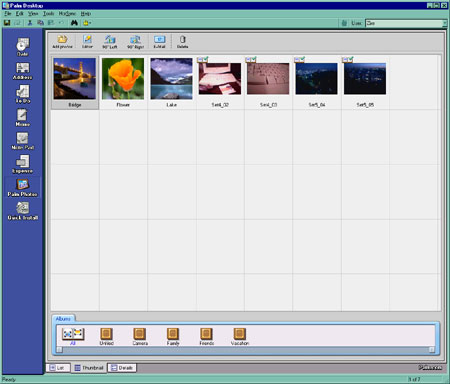Click the albums scrollbar right arrow
Screen dimensions: 450x384
[432, 349]
